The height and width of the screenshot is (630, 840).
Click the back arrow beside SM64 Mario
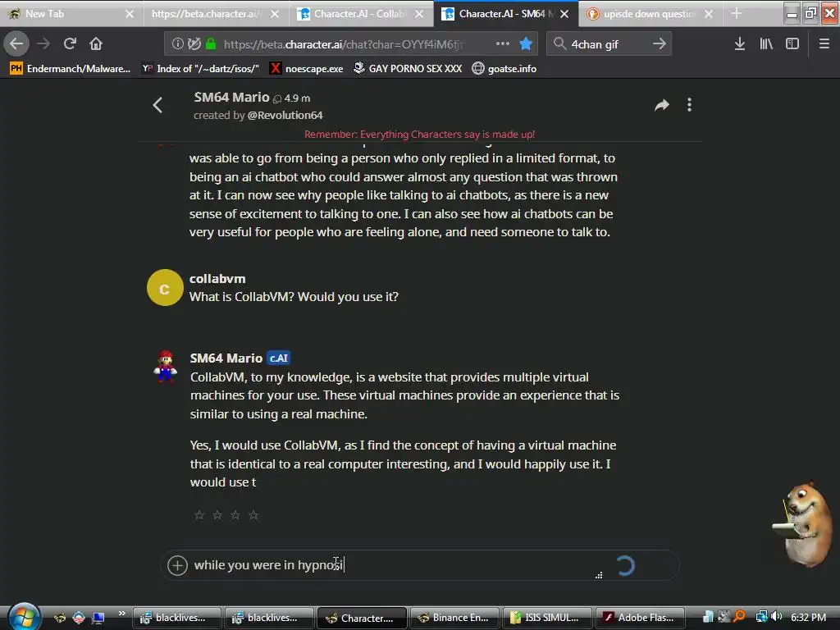[157, 105]
